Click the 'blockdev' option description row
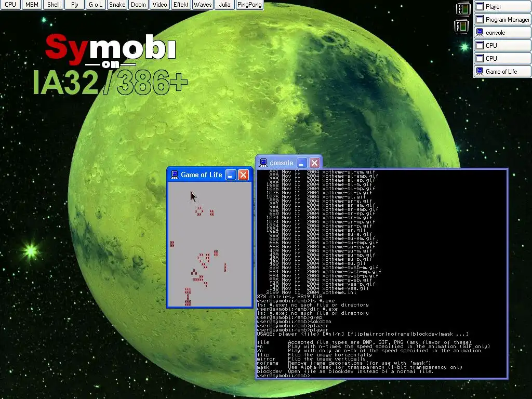Viewport: 532px width, 399px height. tap(345, 371)
